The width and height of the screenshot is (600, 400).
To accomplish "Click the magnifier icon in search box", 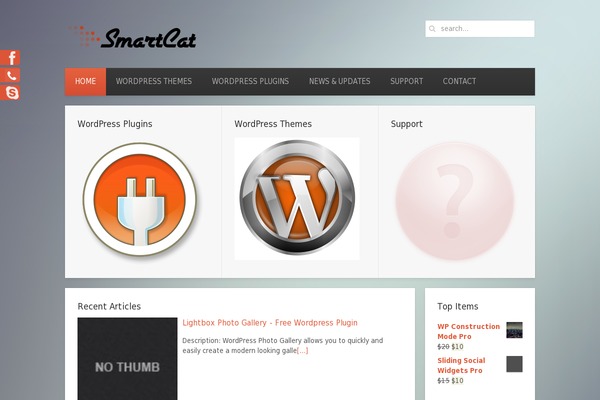I will coord(432,29).
